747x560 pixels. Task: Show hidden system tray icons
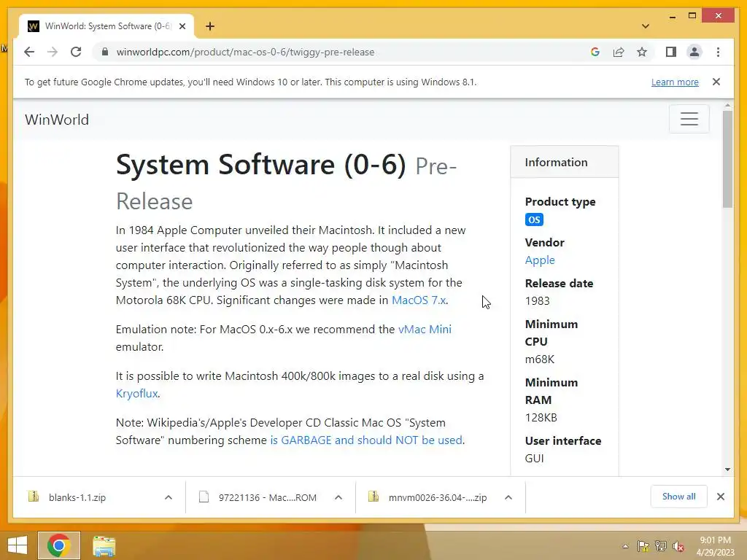pos(625,546)
